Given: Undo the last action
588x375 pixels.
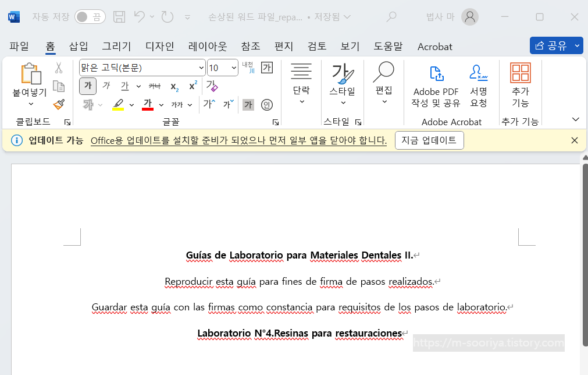Looking at the screenshot, I should tap(139, 16).
